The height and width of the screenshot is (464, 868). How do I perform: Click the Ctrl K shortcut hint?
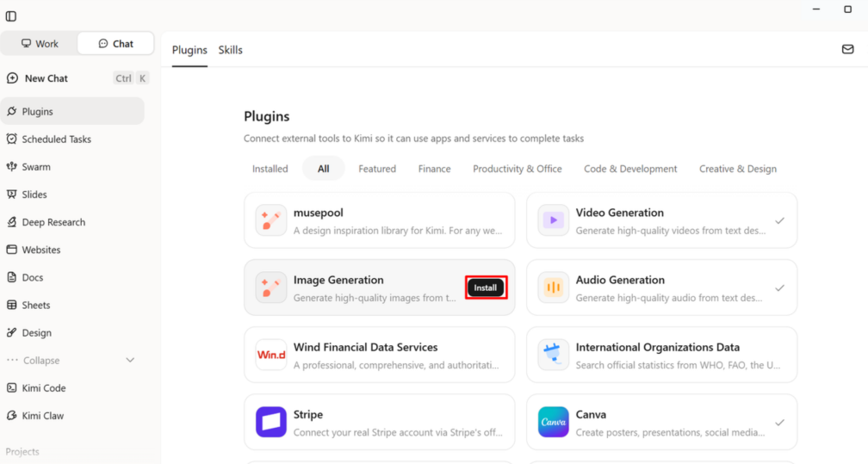click(131, 78)
